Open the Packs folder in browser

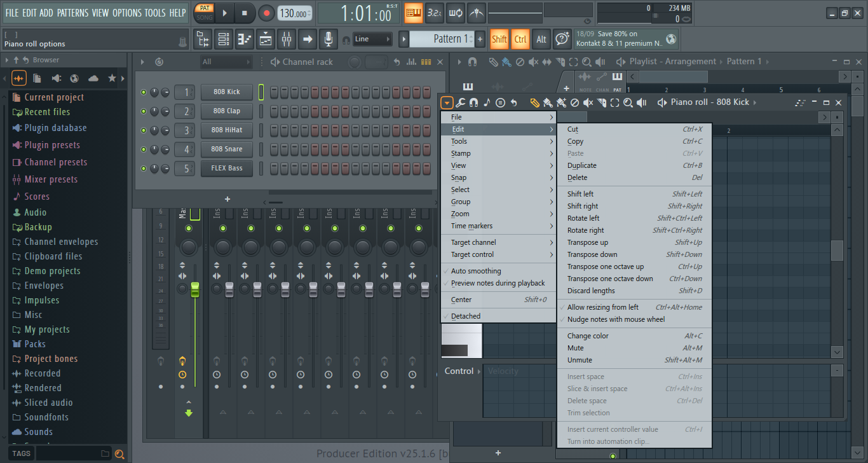35,344
